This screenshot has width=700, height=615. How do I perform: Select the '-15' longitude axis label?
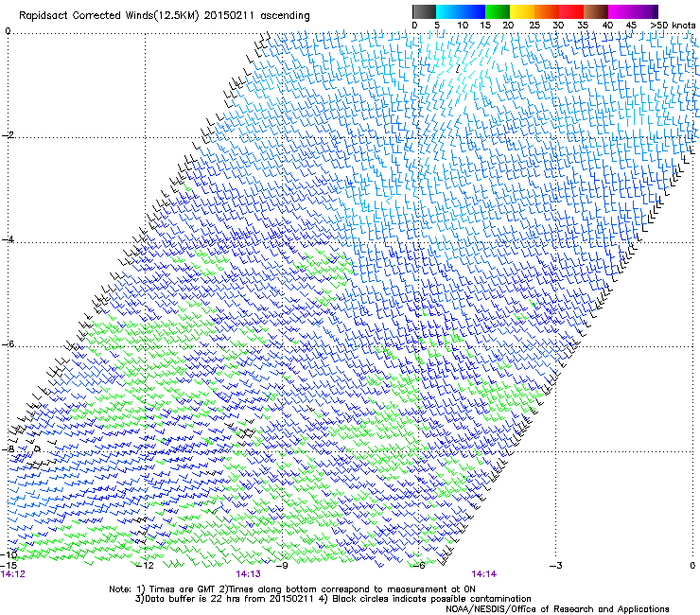[x=8, y=566]
